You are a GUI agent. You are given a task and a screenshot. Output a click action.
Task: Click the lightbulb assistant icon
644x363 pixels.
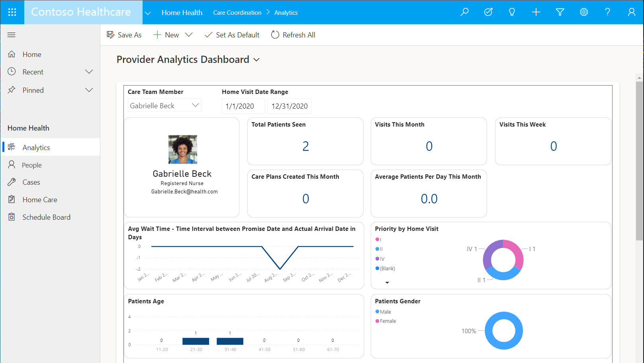click(512, 12)
